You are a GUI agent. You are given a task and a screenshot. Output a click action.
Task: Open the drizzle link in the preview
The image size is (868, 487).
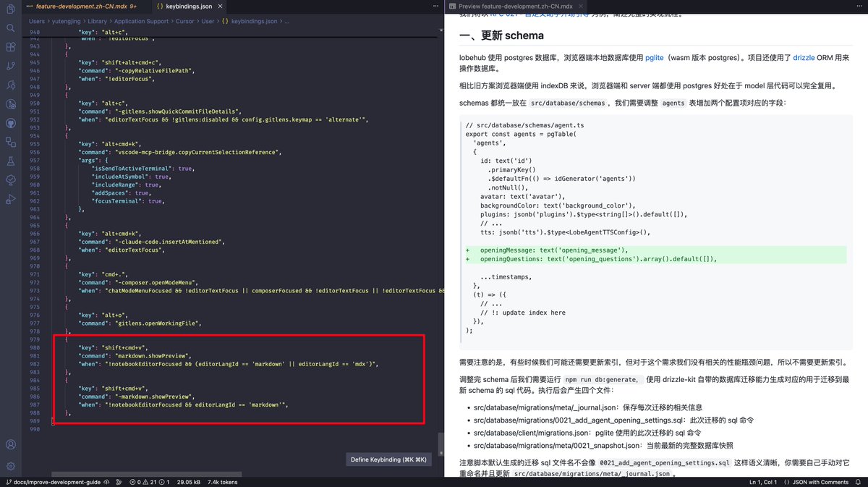[x=804, y=58]
